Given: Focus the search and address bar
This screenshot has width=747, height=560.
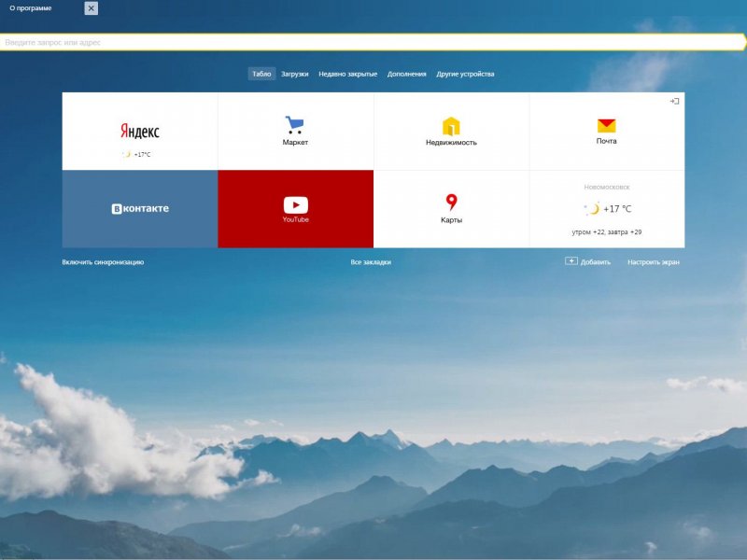Looking at the screenshot, I should [372, 42].
